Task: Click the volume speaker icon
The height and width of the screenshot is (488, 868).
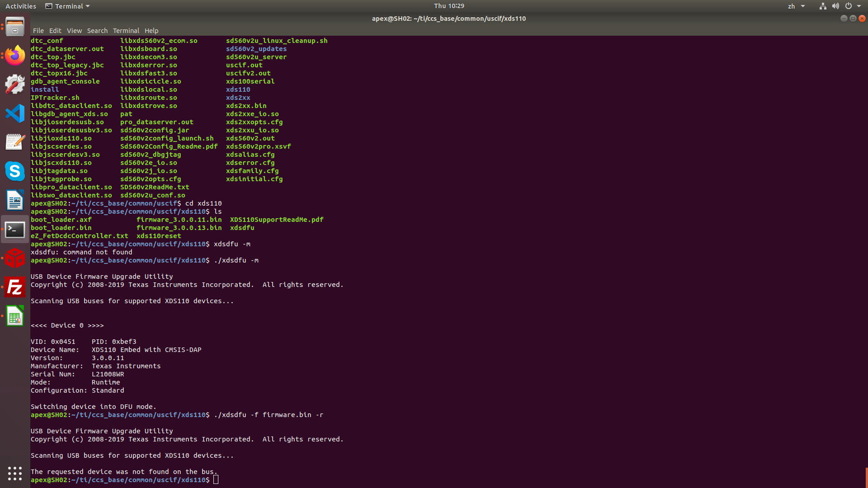Action: click(835, 6)
